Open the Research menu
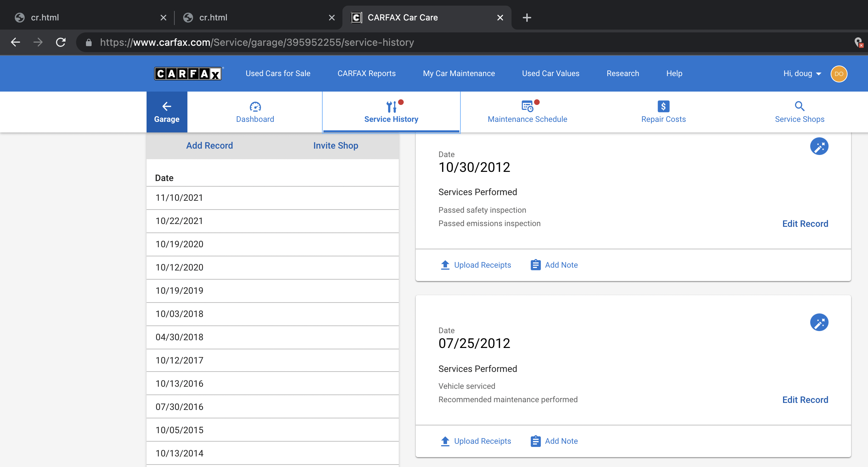 pyautogui.click(x=622, y=74)
